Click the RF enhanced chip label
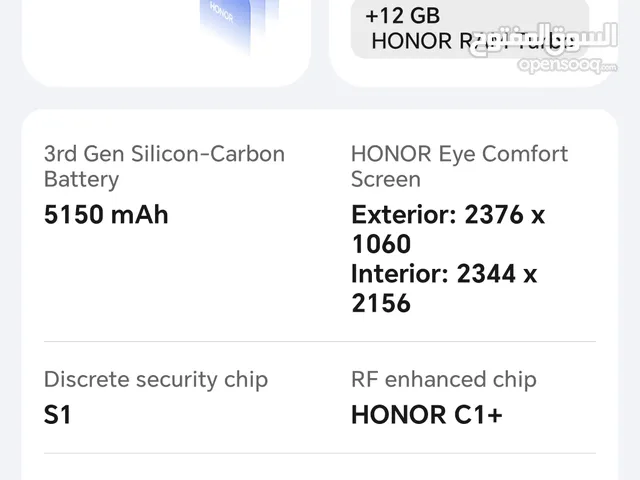This screenshot has width=640, height=480. click(x=444, y=380)
